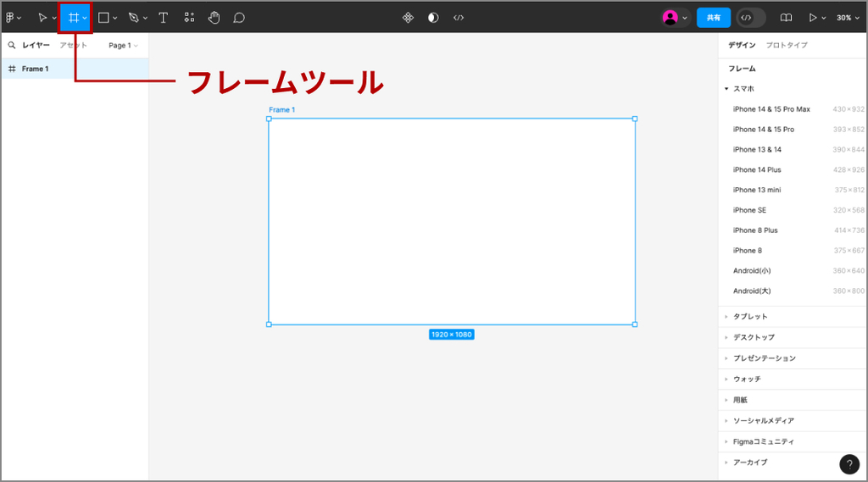Select the Text tool
The height and width of the screenshot is (482, 868).
tap(164, 17)
